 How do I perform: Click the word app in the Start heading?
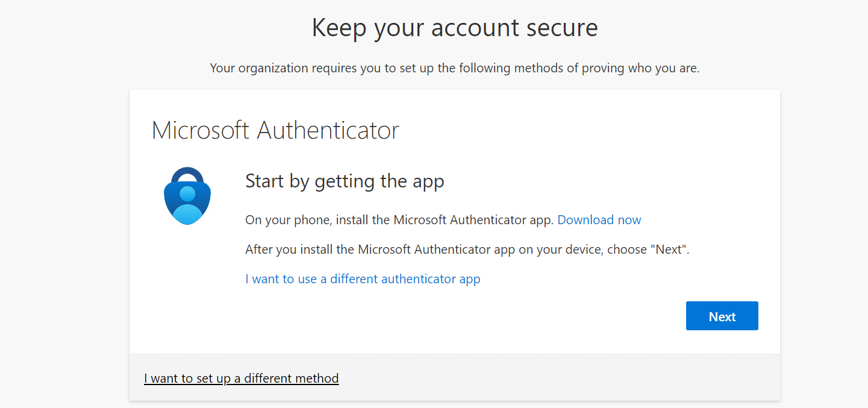429,181
